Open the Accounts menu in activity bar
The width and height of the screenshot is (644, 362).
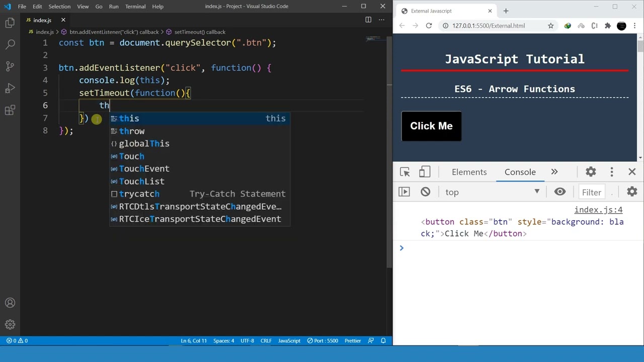click(10, 303)
